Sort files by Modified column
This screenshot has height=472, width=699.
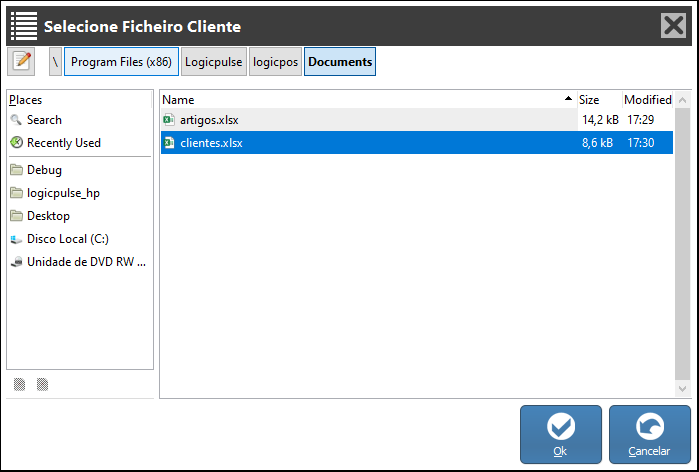point(647,100)
